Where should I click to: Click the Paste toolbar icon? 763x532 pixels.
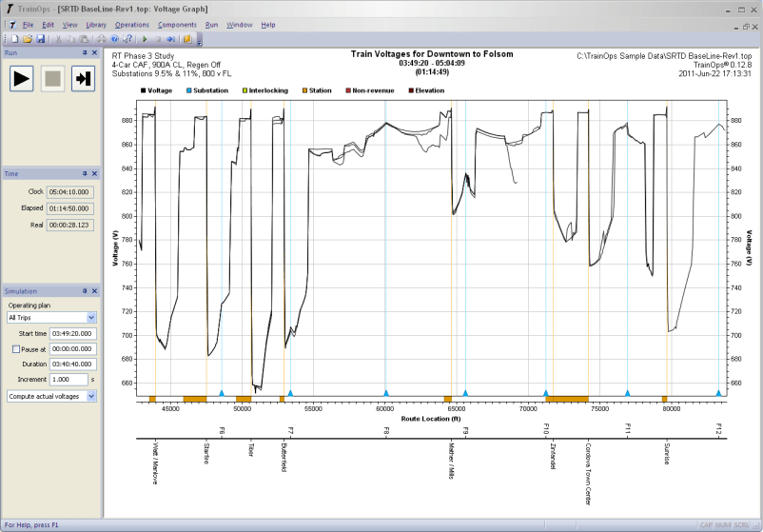coord(84,39)
